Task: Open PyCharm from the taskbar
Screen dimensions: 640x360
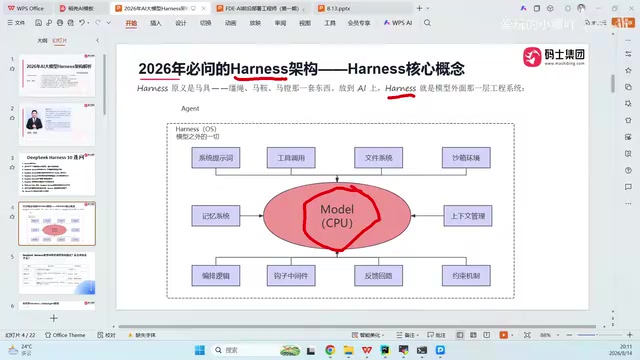Action: [x=385, y=350]
